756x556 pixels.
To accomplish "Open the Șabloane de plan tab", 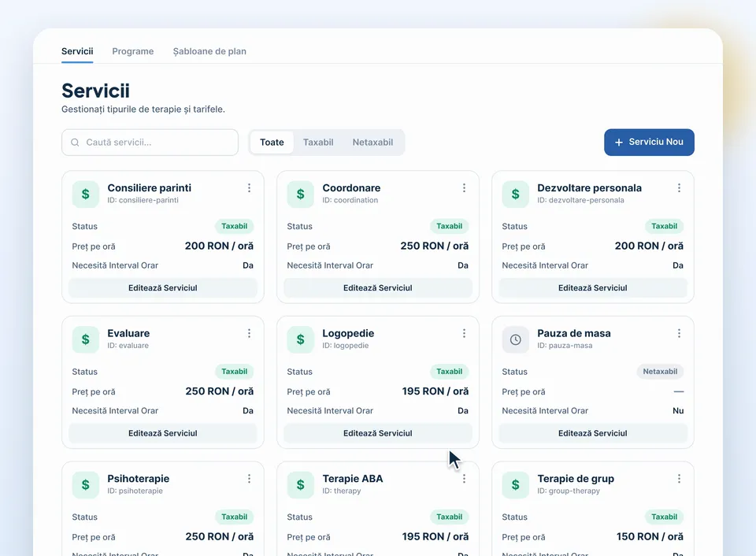I will (209, 51).
